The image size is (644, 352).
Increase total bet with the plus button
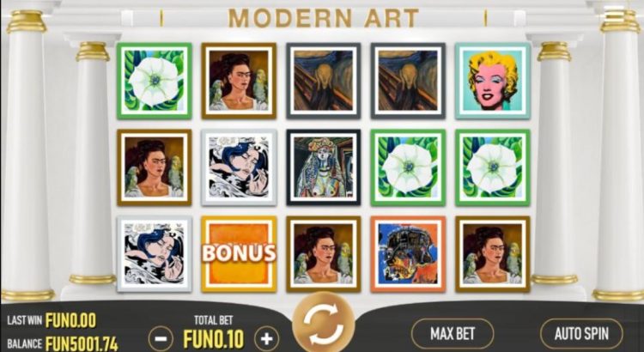(267, 338)
